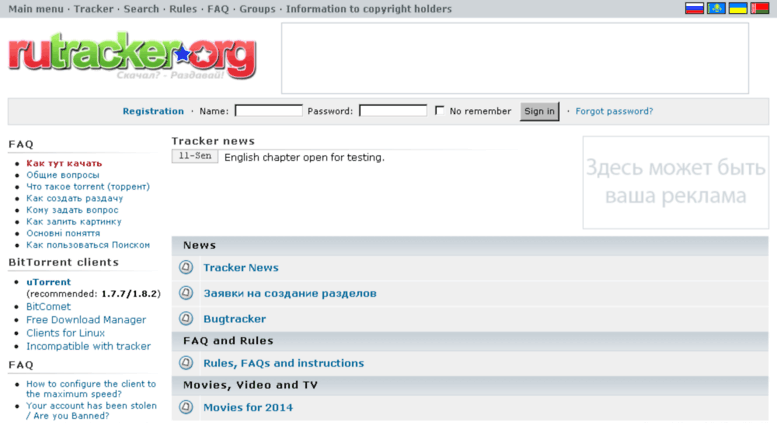Open Rules in the top bar
Viewport: 777px width, 423px height.
coord(183,9)
